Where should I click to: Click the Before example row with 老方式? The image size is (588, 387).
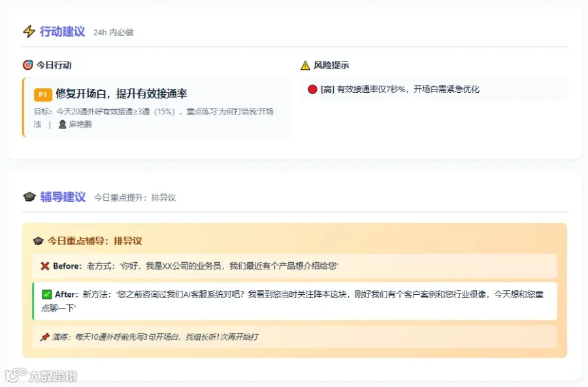295,266
